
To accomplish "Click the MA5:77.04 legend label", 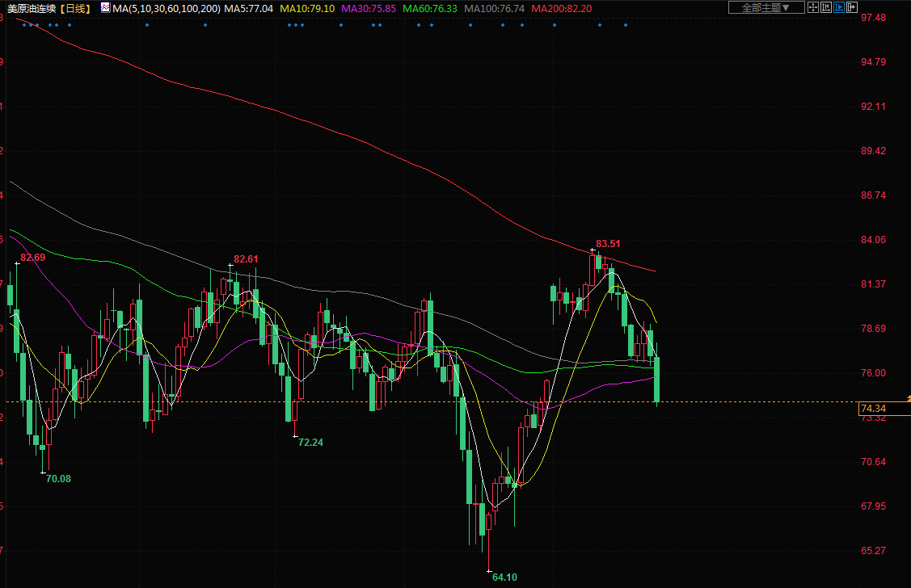I will pos(248,8).
